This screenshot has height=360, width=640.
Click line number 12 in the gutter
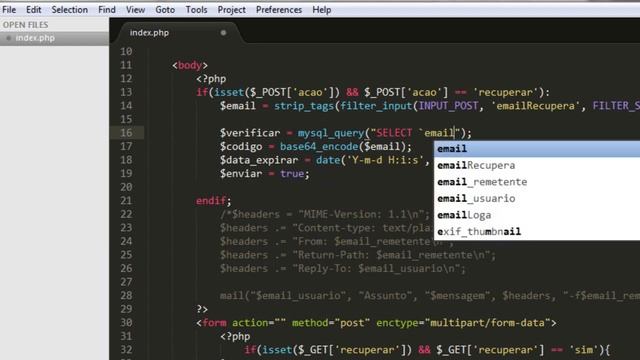126,78
